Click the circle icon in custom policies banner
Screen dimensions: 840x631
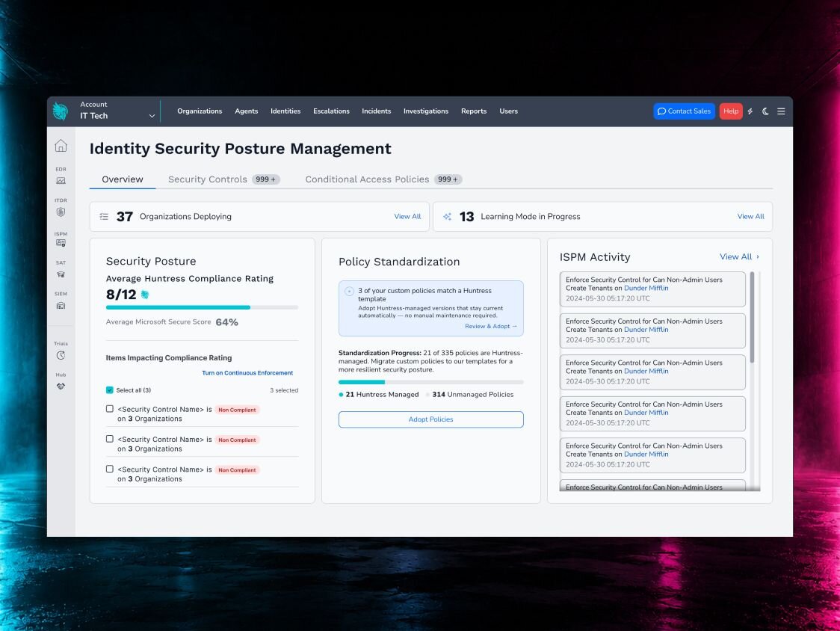(349, 291)
